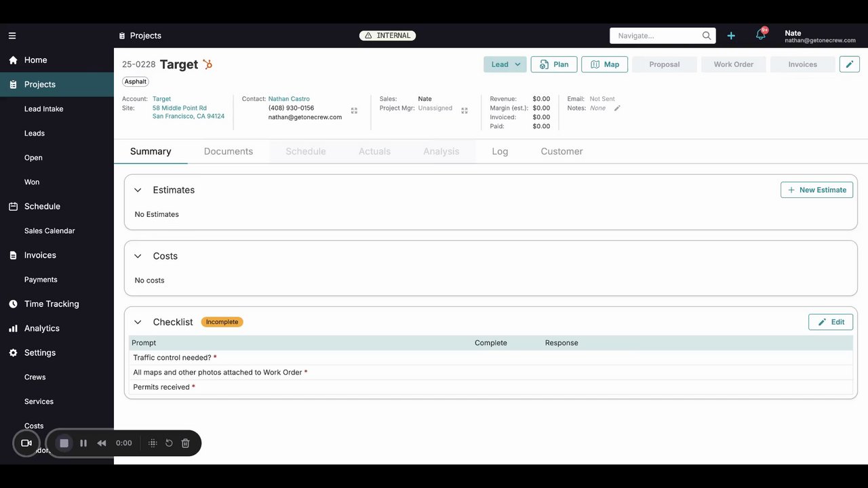Screen dimensions: 868x488
Task: Open Sales Calendar in sidebar
Action: tap(50, 231)
